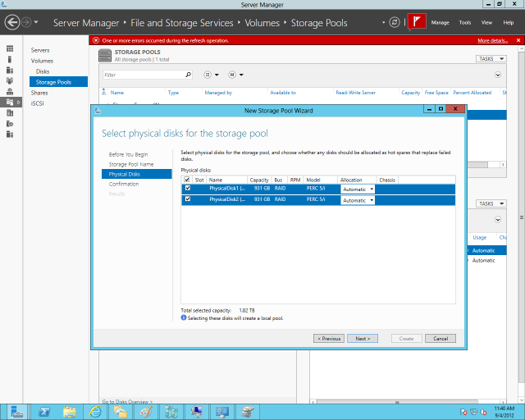
Task: Click the Next button in wizard
Action: click(363, 339)
